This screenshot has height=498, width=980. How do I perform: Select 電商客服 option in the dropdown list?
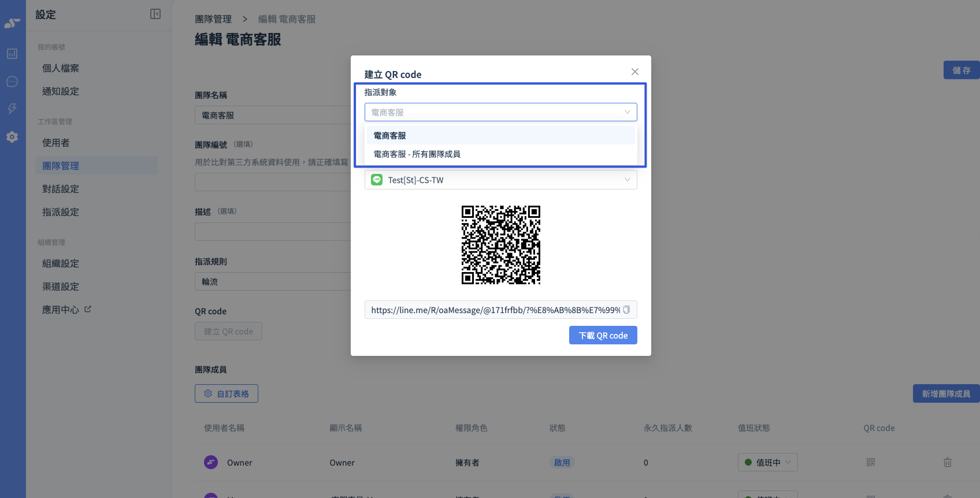tap(501, 136)
